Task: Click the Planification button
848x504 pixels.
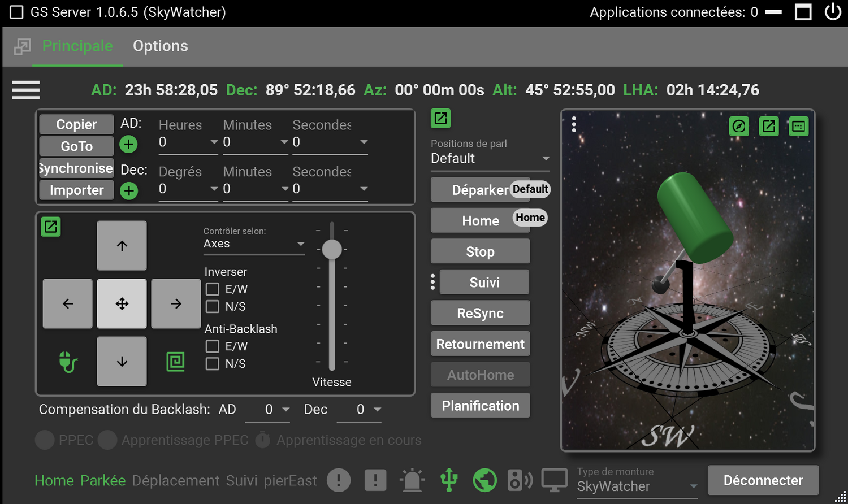Action: (x=480, y=406)
